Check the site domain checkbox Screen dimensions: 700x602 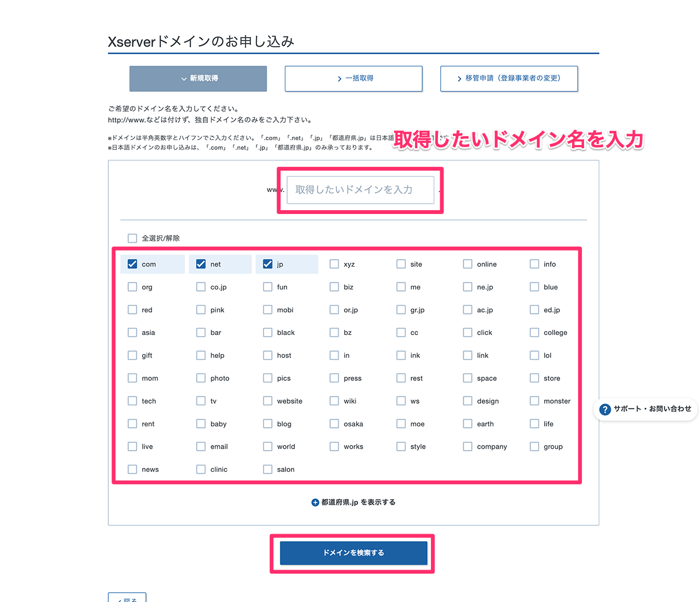click(401, 264)
